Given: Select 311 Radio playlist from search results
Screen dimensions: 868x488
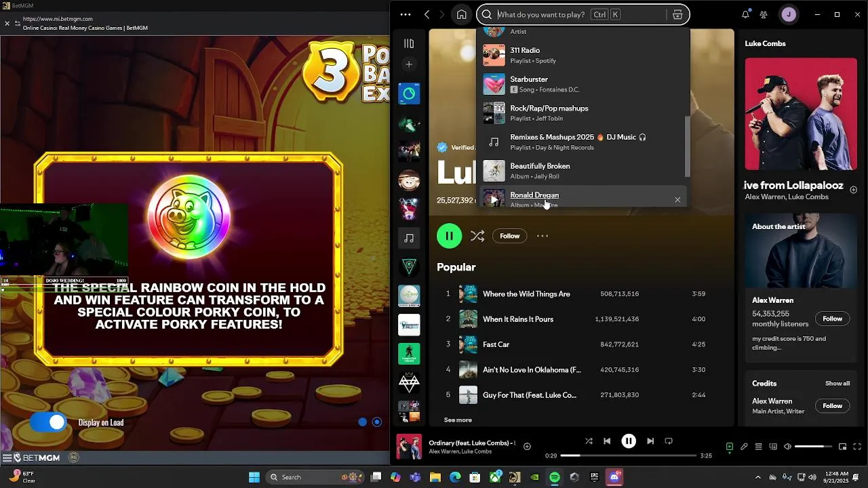Looking at the screenshot, I should 583,55.
